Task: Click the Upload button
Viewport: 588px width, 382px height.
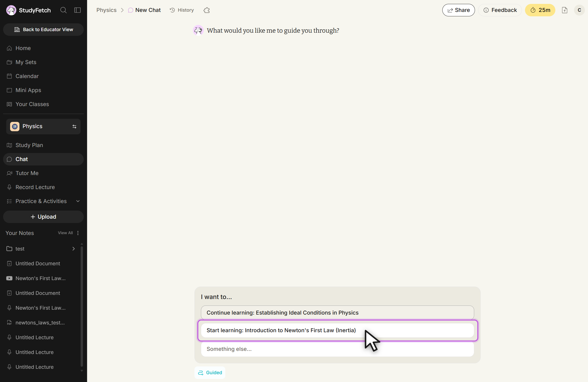Action: click(x=43, y=217)
